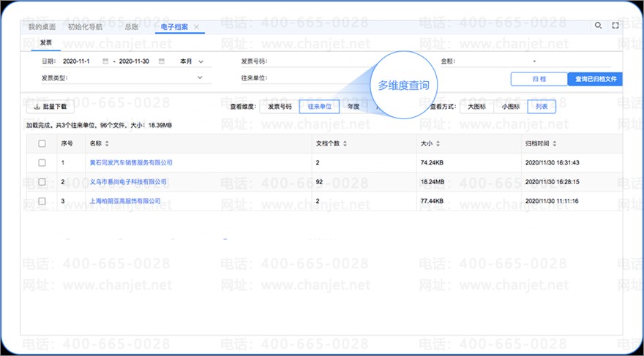Open the 发票类型 dropdown
The width and height of the screenshot is (644, 356).
[199, 77]
